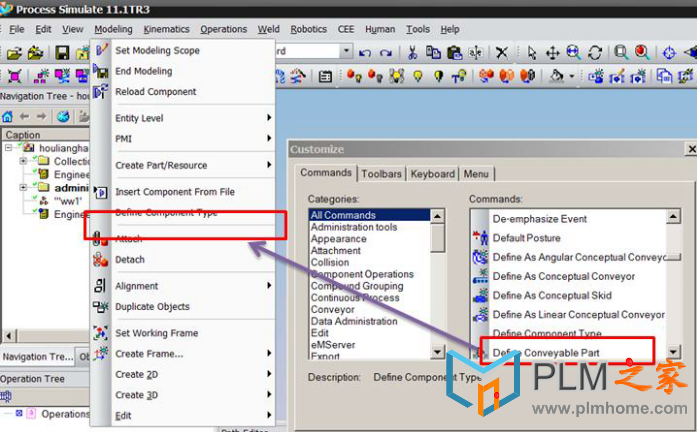Image resolution: width=697 pixels, height=432 pixels.
Task: Open the Weld menu
Action: coord(268,29)
